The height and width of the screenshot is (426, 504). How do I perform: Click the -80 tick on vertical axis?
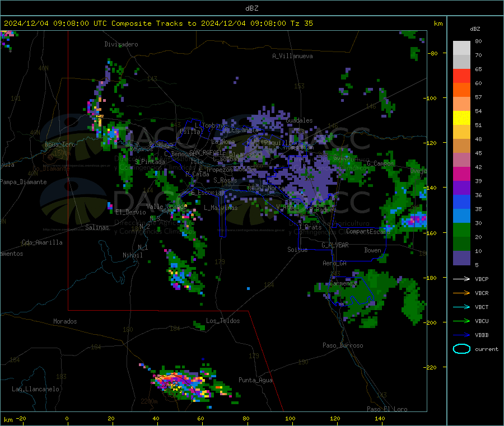pos(433,53)
